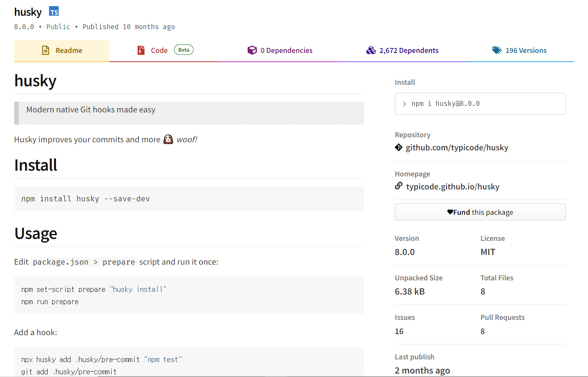Click the Code tab file icon

tap(141, 50)
